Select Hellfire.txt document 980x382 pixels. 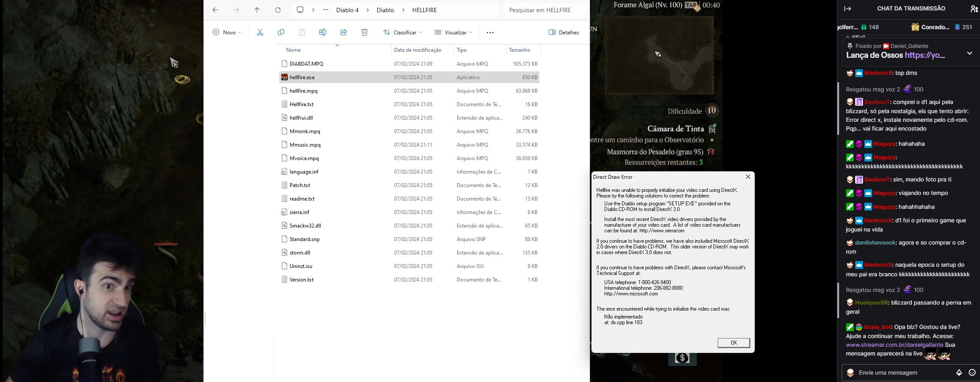pos(409,104)
